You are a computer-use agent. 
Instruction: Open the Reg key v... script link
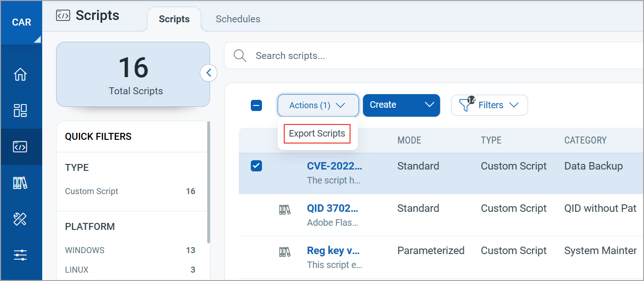coord(333,250)
